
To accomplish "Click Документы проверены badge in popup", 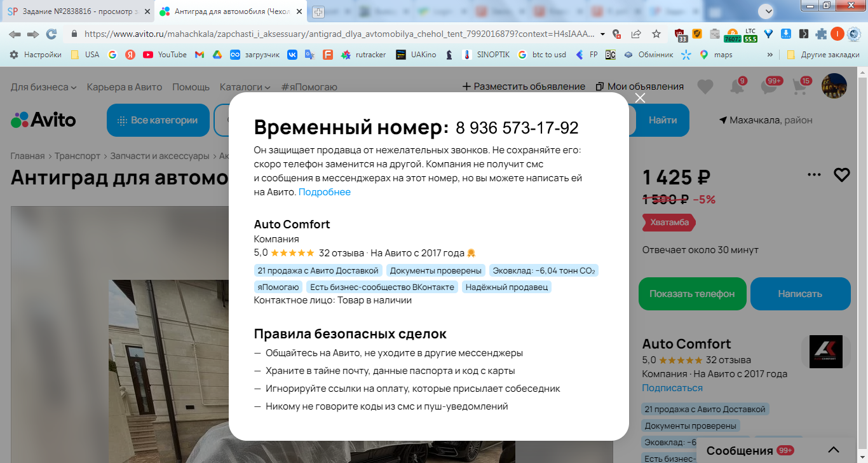I will pyautogui.click(x=436, y=270).
